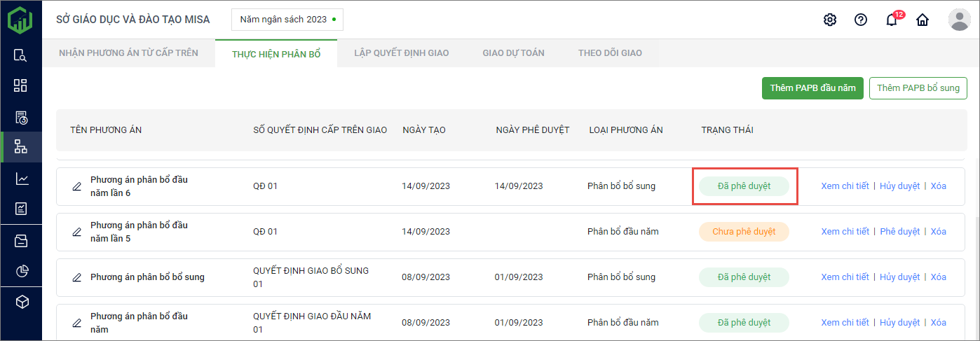The image size is (980, 341).
Task: Open the dashboard grid icon in the sidebar
Action: click(21, 85)
